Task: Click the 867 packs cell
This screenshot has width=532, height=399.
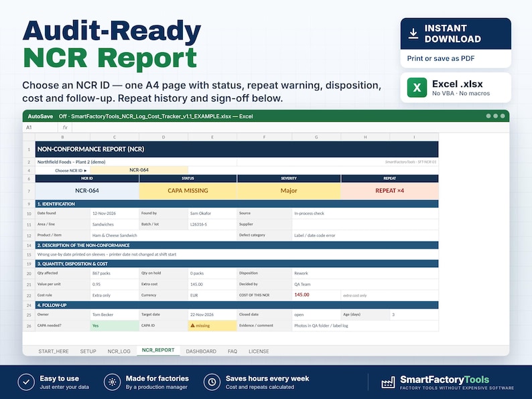Action: [115, 273]
